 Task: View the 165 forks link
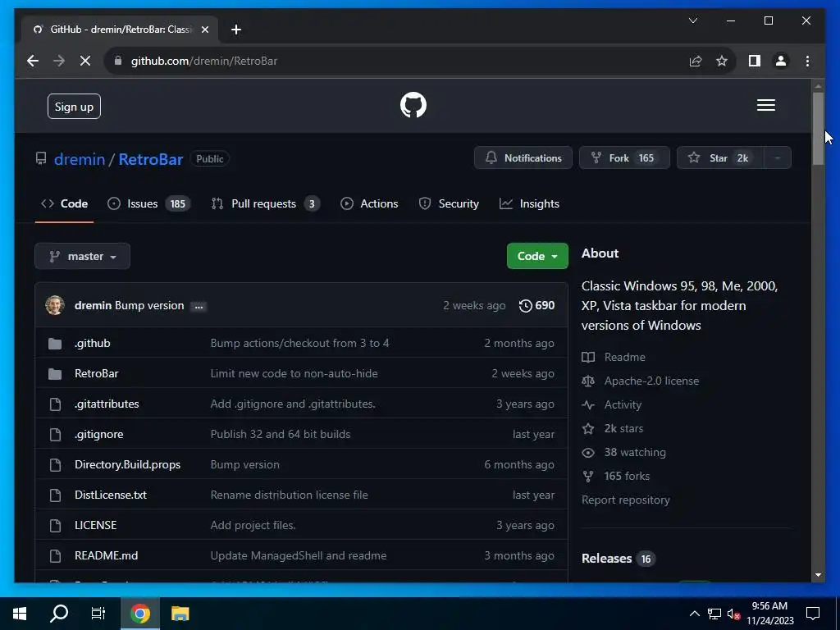pos(616,477)
